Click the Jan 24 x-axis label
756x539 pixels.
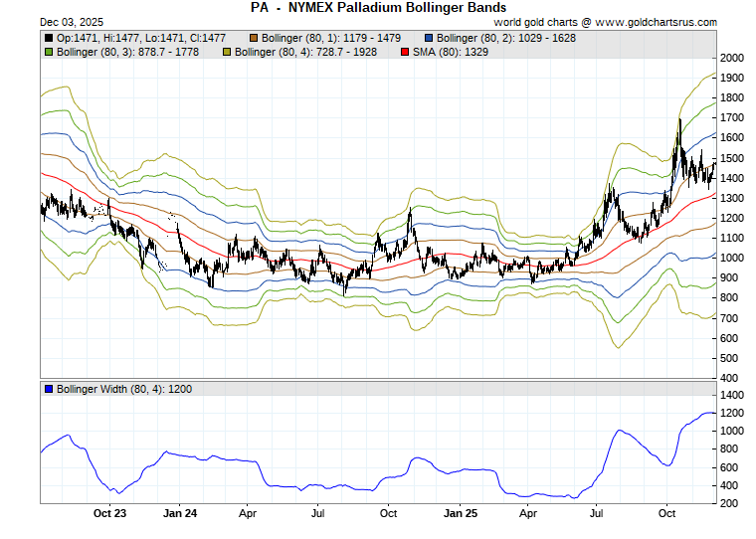179,514
